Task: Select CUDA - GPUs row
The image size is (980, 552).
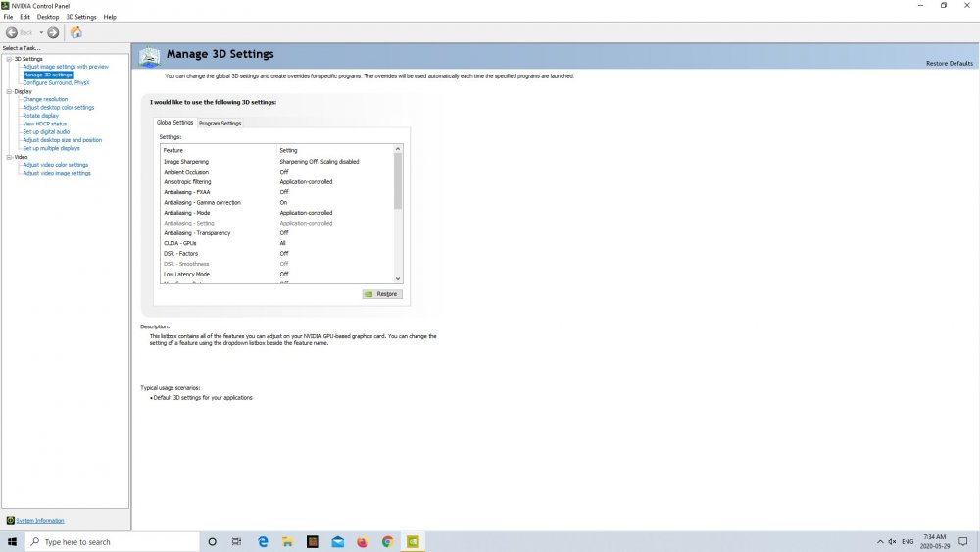Action: 277,243
